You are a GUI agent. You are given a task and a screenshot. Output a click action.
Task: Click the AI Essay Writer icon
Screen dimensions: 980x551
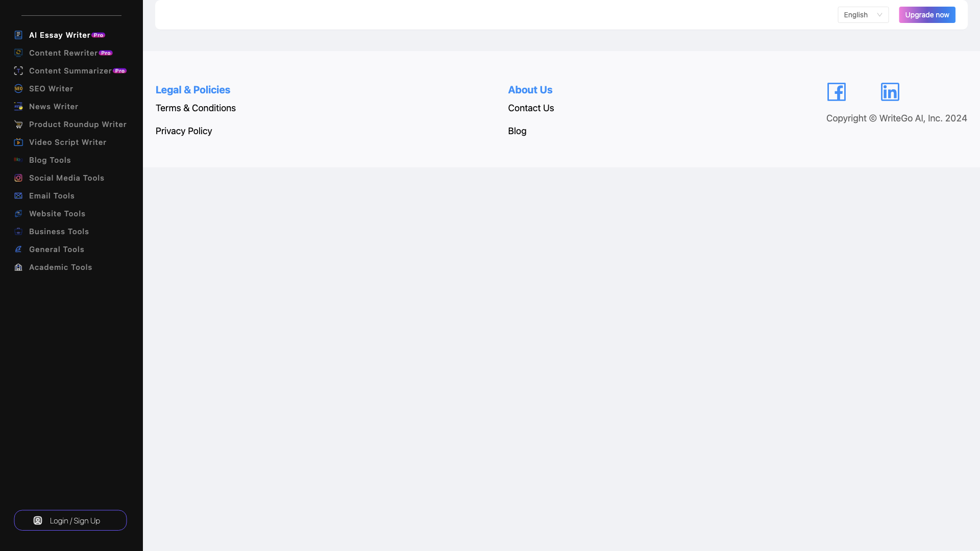pos(18,34)
